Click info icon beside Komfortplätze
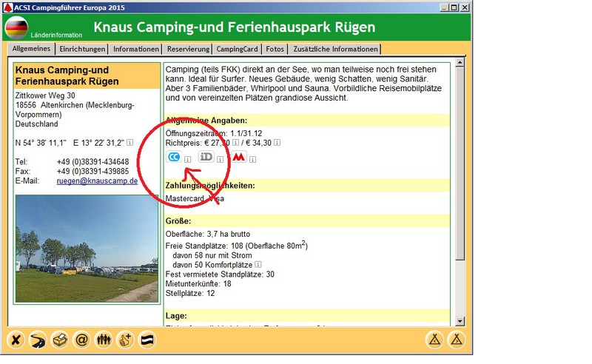Viewport: 592px width, 364px height. point(258,264)
